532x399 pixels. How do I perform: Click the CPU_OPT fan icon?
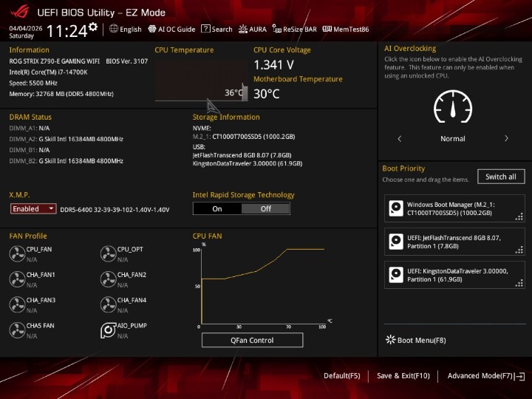coord(108,253)
